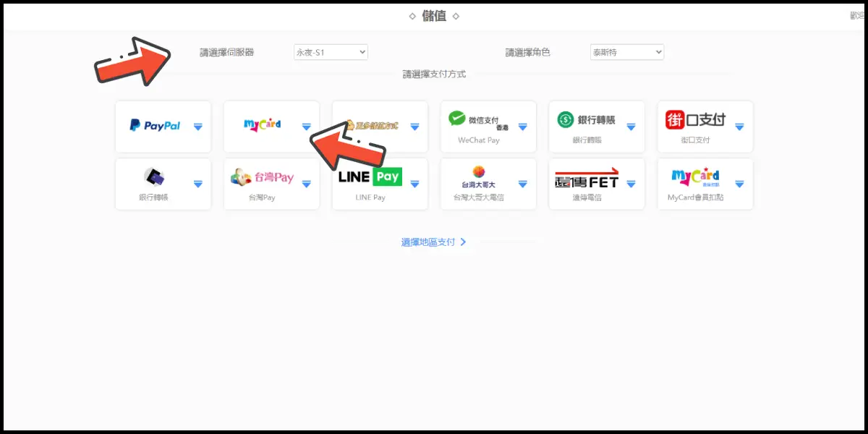This screenshot has width=868, height=434.
Task: Click the 請選擇伺服器 label
Action: [x=227, y=52]
